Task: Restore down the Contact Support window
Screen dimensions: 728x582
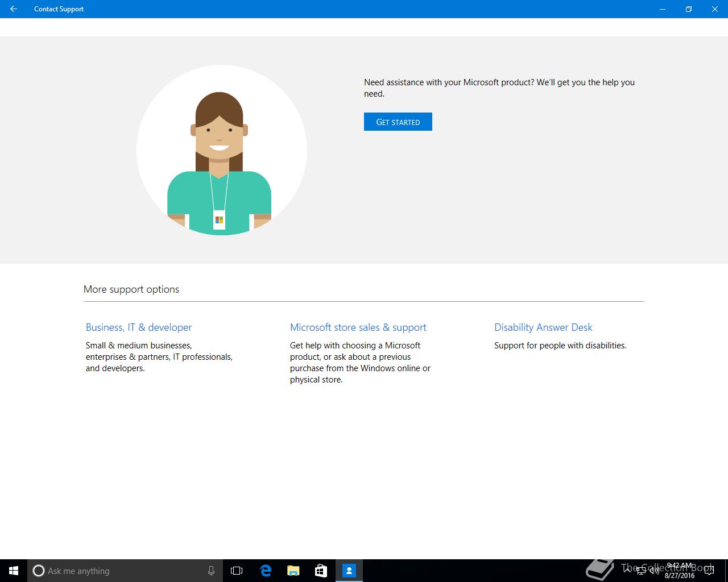Action: click(x=689, y=9)
